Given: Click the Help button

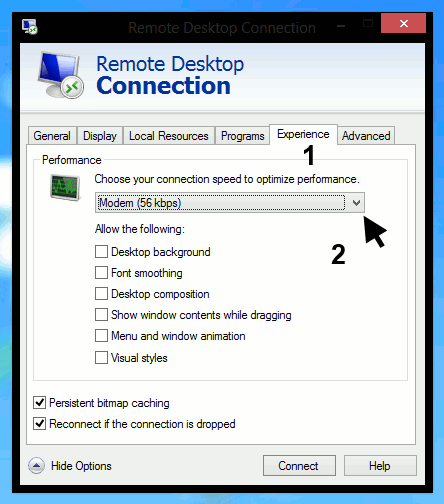Looking at the screenshot, I should [380, 466].
